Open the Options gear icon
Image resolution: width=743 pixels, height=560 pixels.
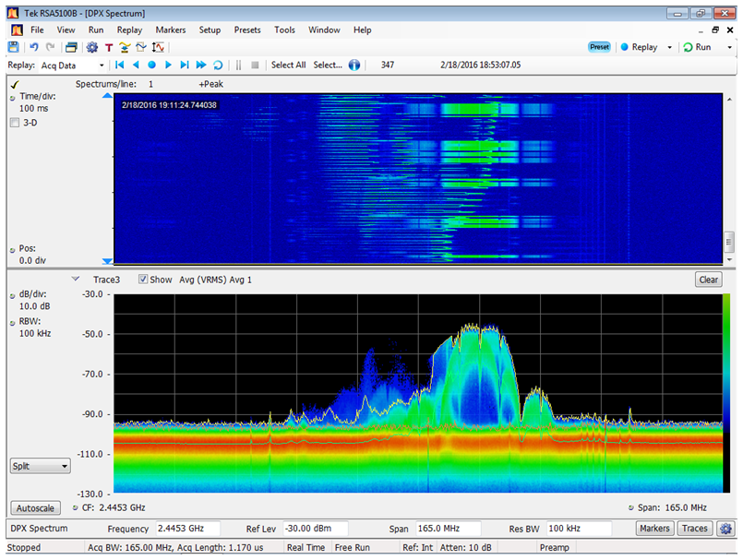[93, 47]
